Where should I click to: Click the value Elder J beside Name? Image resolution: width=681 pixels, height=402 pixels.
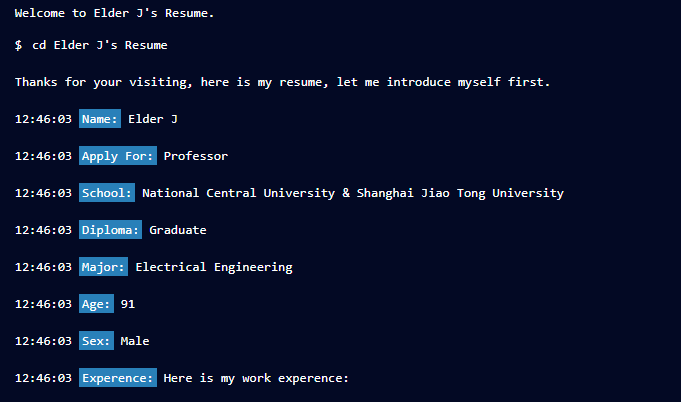point(153,119)
